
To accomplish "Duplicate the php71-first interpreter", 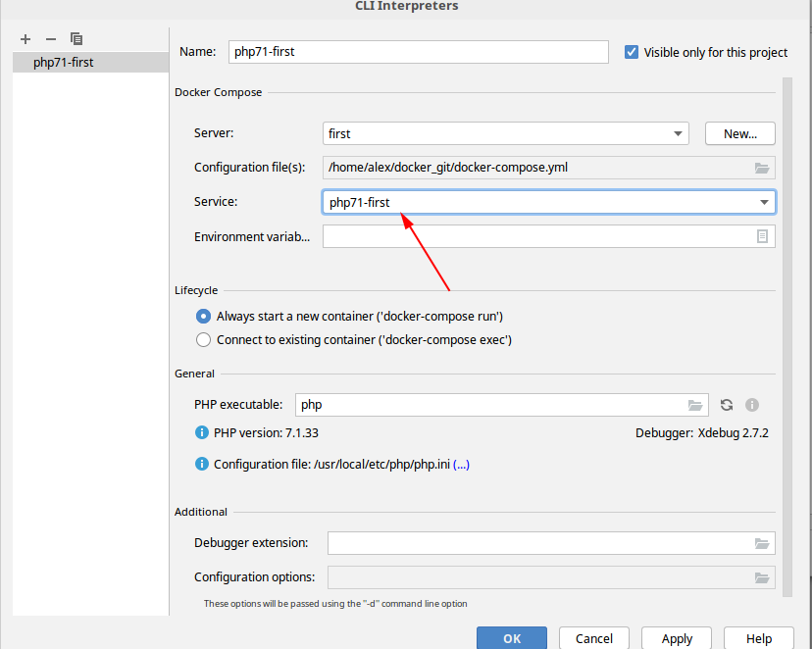I will 76,39.
